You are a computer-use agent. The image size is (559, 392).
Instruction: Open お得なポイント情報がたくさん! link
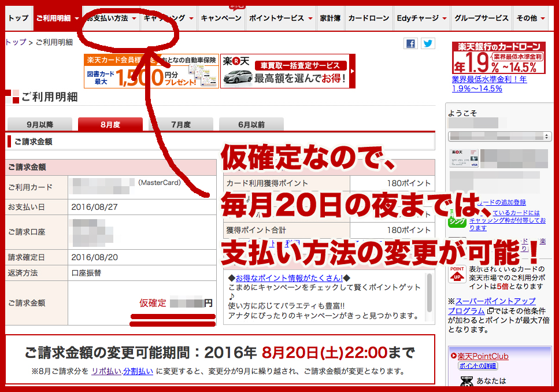click(x=289, y=278)
